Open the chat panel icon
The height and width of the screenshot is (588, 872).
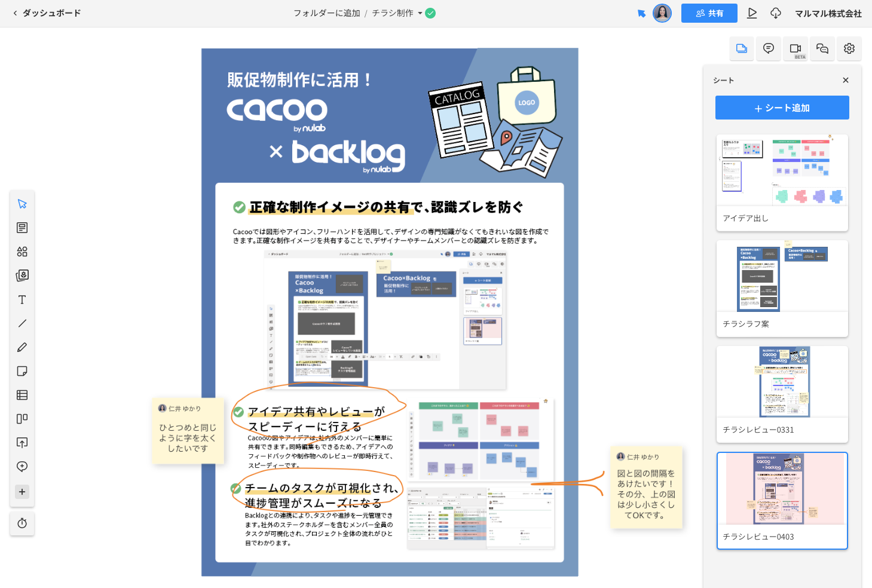tap(769, 48)
